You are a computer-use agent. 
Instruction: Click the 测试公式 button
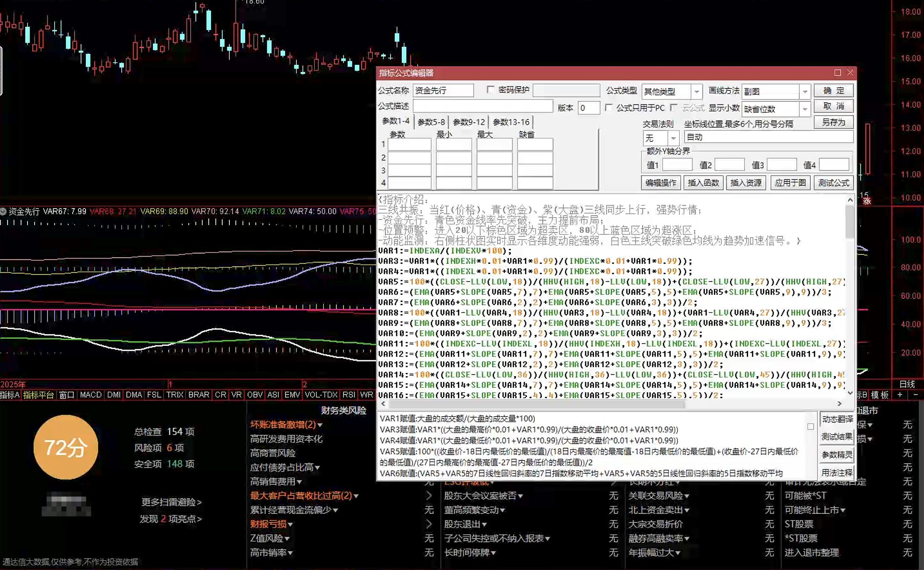[834, 183]
